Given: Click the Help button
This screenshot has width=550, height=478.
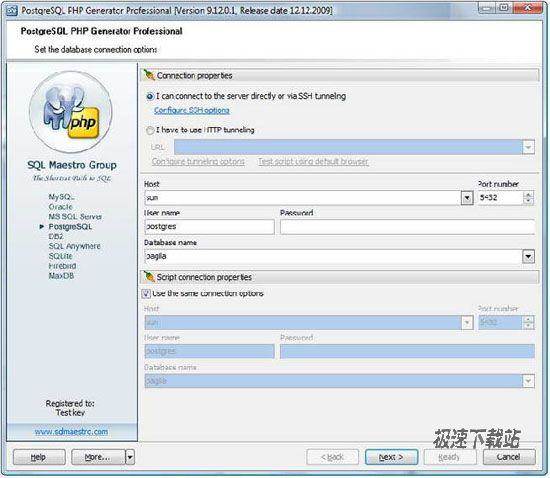Looking at the screenshot, I should click(39, 457).
